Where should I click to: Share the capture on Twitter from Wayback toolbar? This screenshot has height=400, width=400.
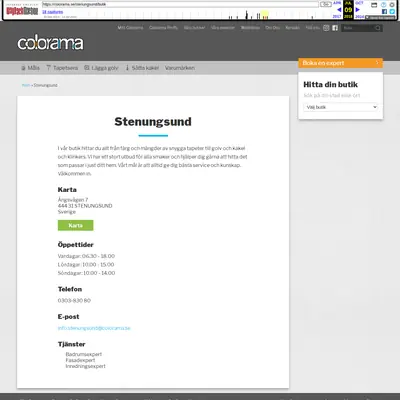pos(392,11)
